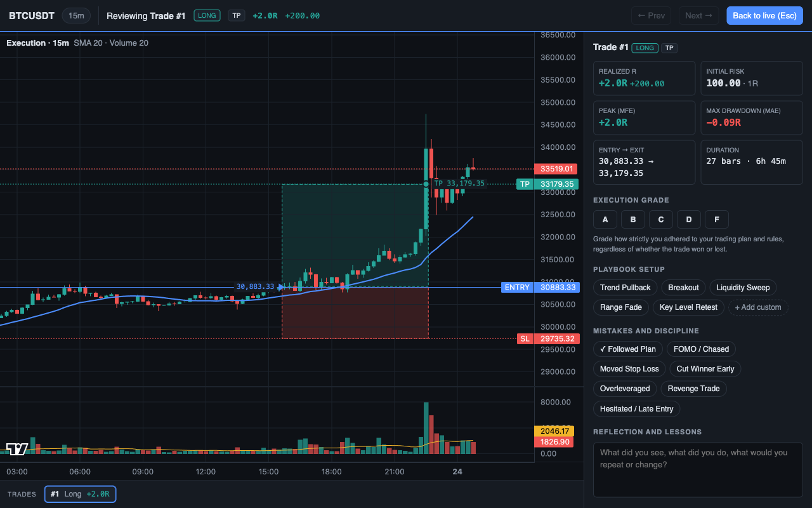Grade execution as A
The image size is (812, 508).
(x=605, y=220)
